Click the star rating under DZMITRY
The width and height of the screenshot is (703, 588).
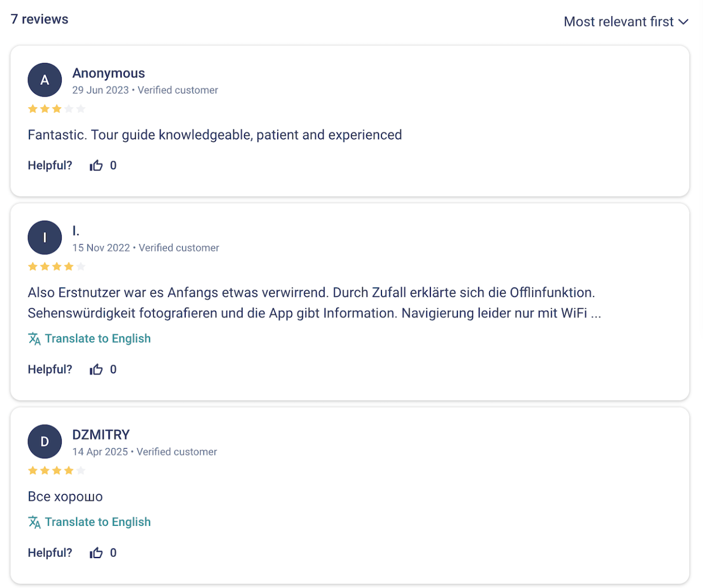[56, 471]
